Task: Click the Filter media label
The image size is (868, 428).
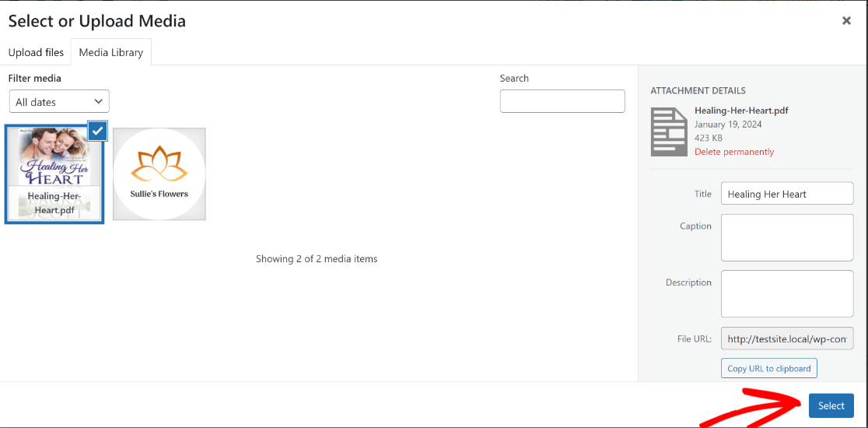Action: click(x=35, y=79)
